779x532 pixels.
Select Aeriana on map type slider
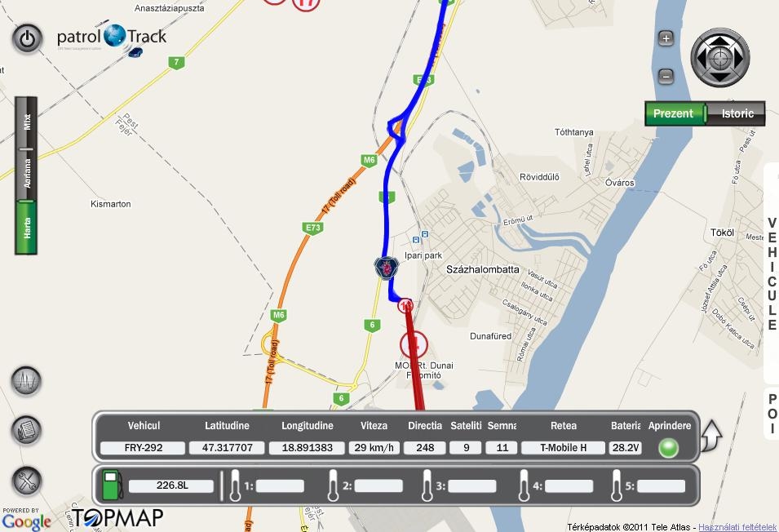[26, 174]
